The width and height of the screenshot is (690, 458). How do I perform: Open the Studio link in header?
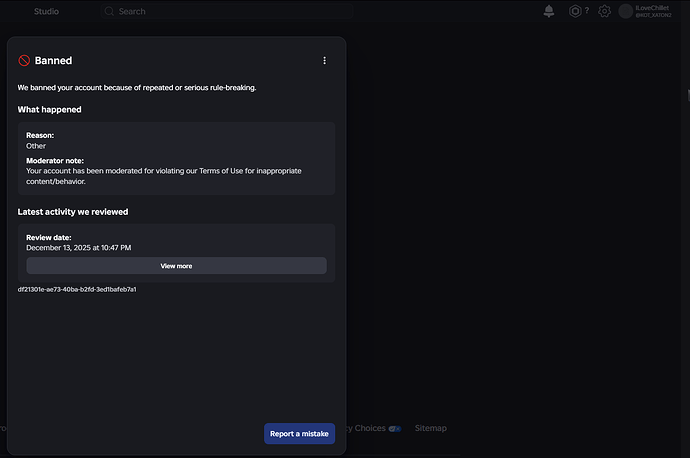tap(46, 11)
